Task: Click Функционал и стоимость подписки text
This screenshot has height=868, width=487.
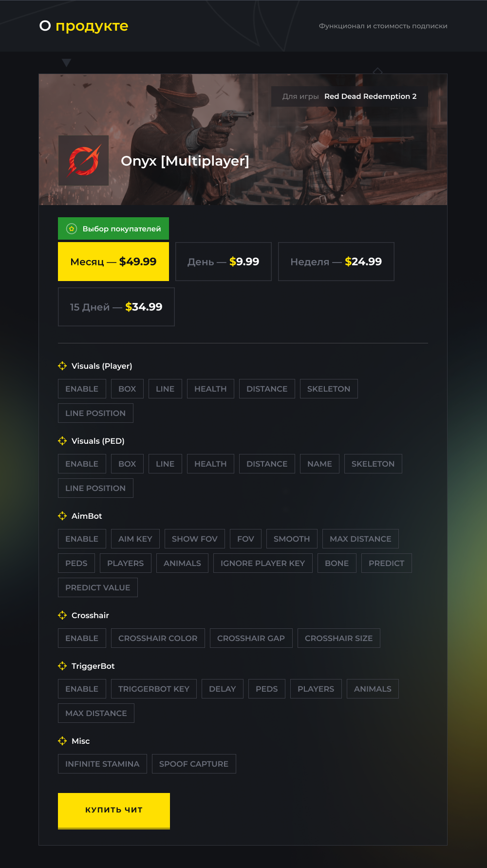Action: [x=383, y=26]
